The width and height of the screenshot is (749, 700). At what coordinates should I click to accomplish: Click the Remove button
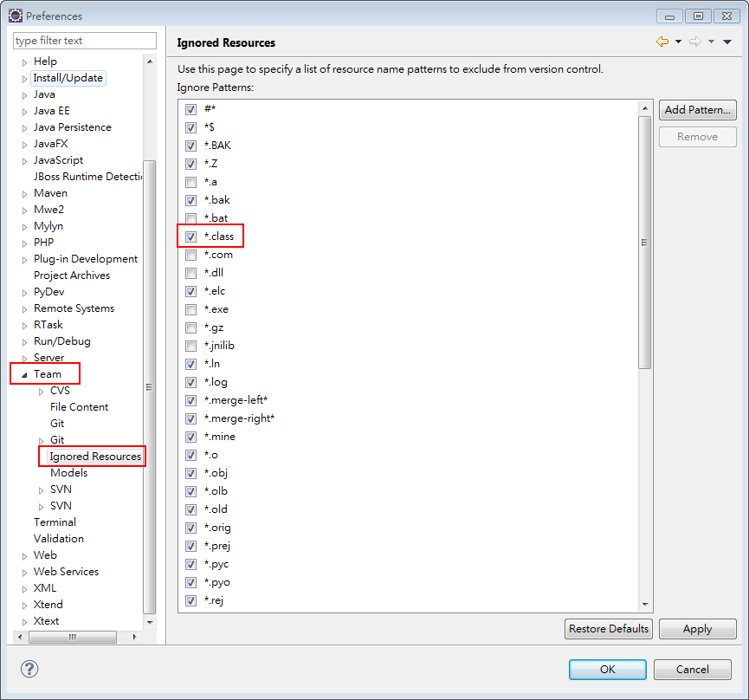click(x=697, y=137)
